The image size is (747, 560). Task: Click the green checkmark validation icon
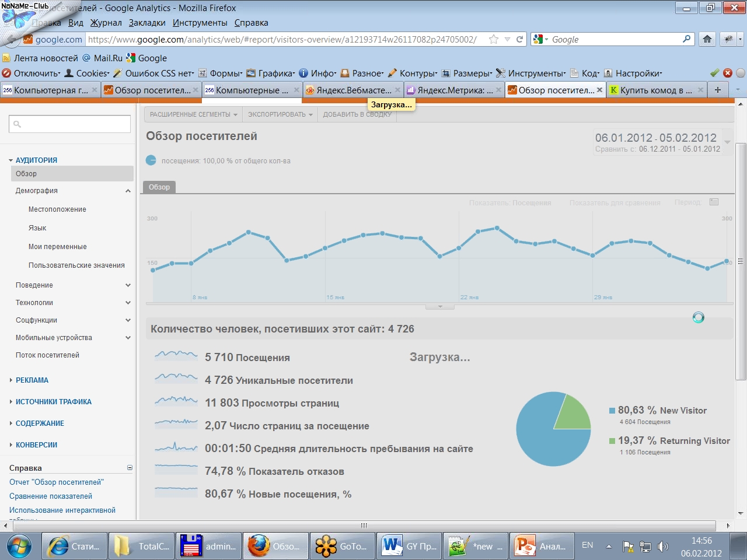point(714,73)
